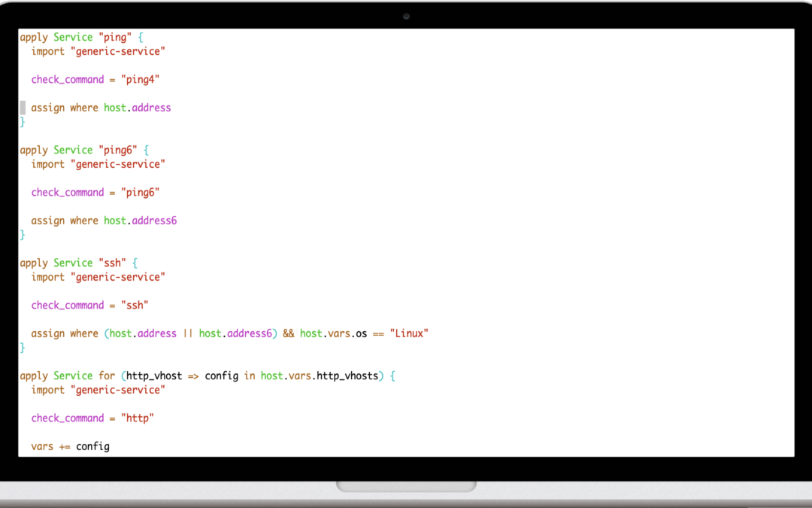Click the "Linux" string literal

click(x=408, y=333)
